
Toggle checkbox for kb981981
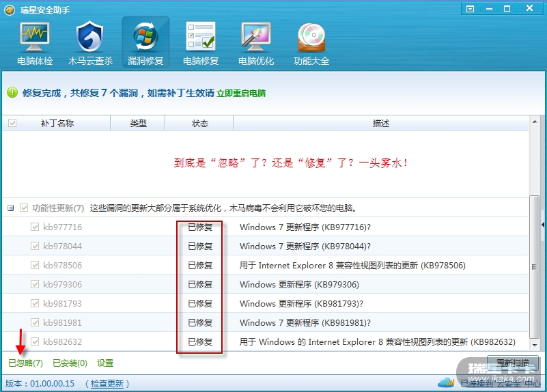coord(35,322)
